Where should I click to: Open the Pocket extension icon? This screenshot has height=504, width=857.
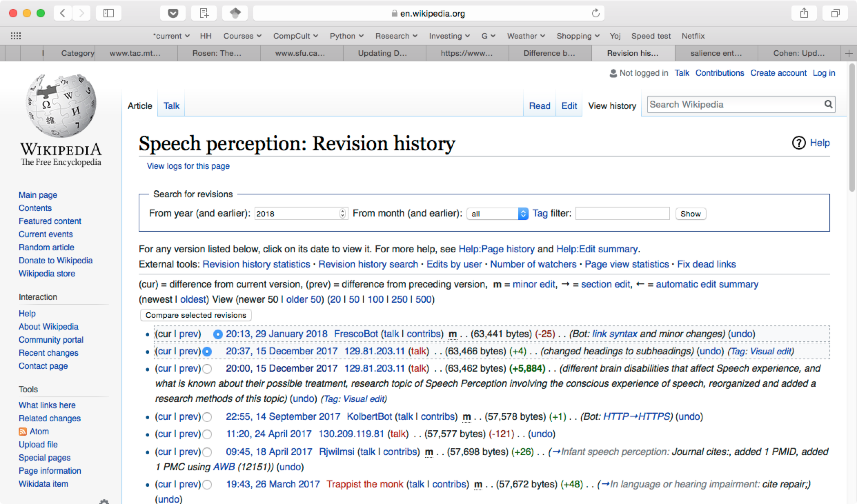[x=173, y=13]
